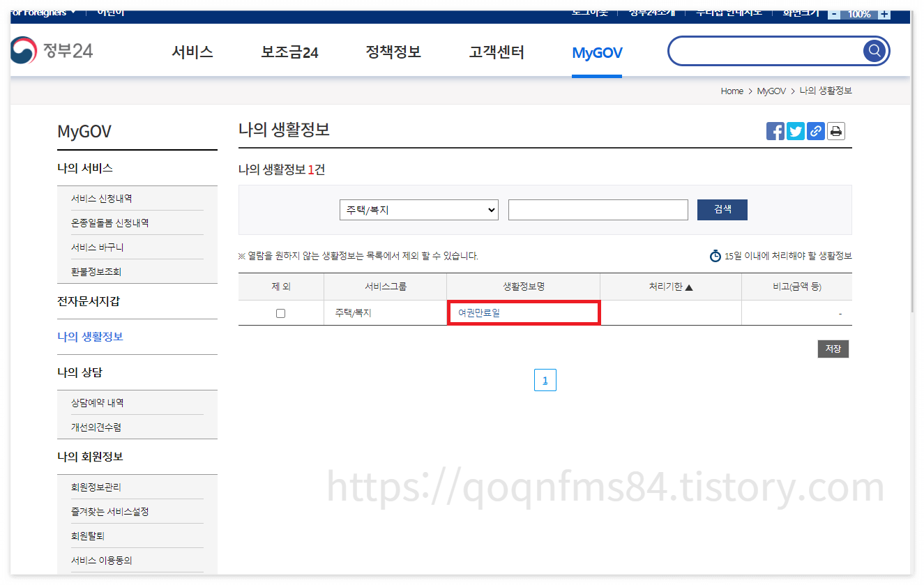Click the 서비스그룹 column header
Viewport: 924px width, 585px height.
coord(385,287)
